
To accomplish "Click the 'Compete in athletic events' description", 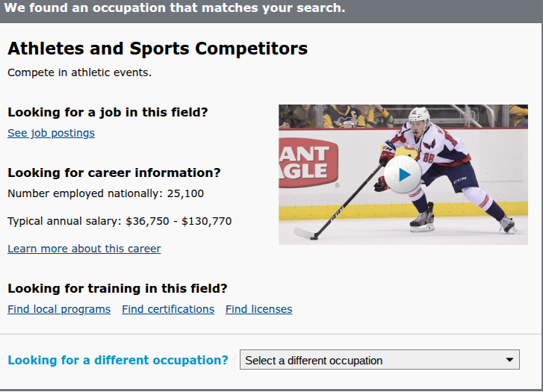I will (x=79, y=72).
